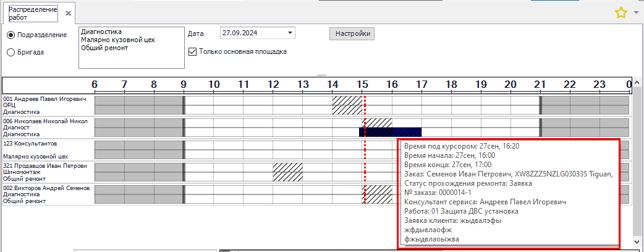Close the Распределение работ tab
Screen dimensions: 644x252
68,13
